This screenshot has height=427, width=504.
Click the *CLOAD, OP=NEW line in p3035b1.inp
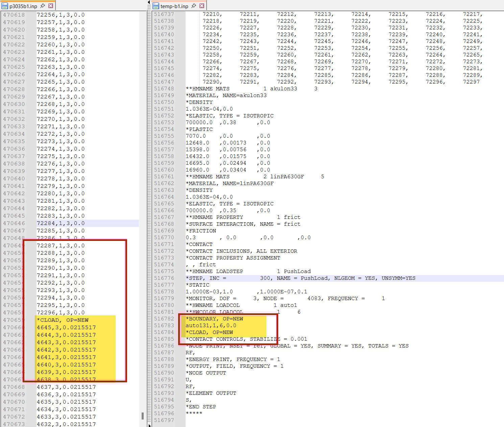click(63, 320)
